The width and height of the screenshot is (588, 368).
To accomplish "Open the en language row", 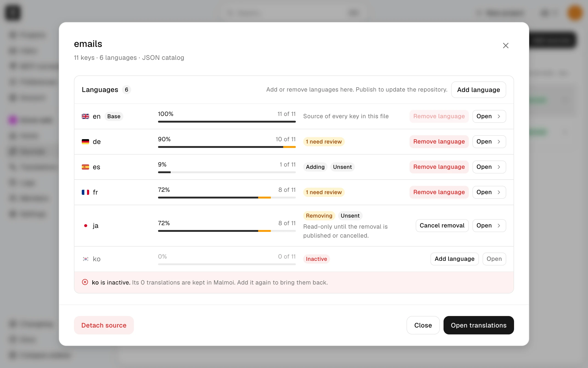I will (x=489, y=116).
